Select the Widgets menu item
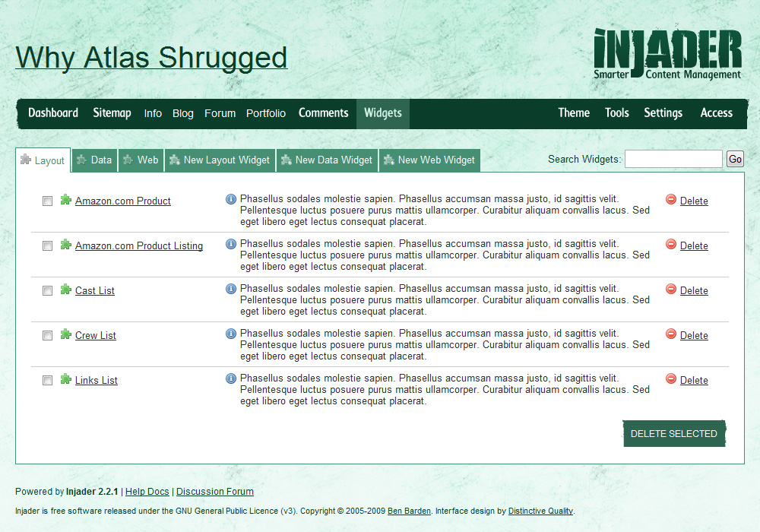Image resolution: width=760 pixels, height=532 pixels. tap(383, 114)
